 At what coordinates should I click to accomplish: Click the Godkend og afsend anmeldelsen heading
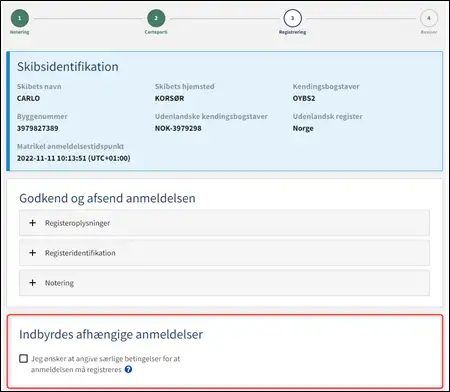pyautogui.click(x=107, y=198)
